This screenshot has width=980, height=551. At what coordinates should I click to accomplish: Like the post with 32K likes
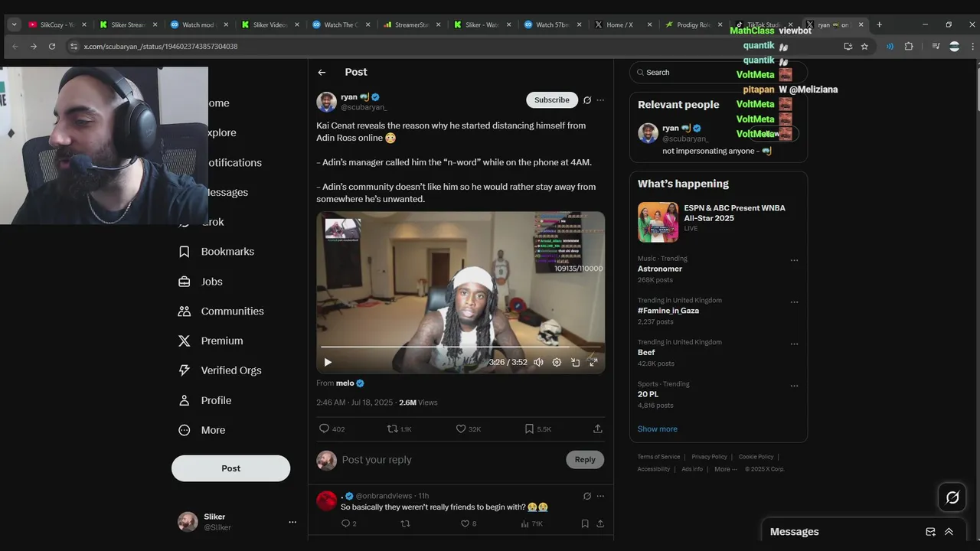pos(468,429)
